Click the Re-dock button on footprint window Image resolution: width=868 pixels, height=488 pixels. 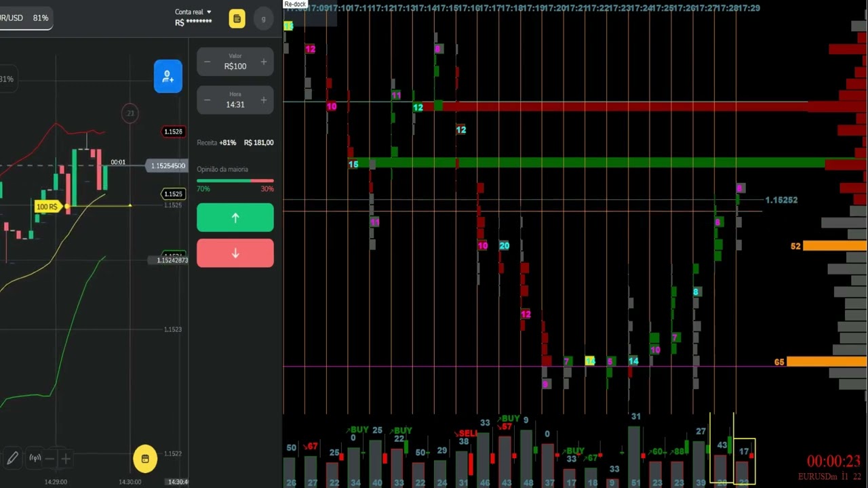[296, 4]
